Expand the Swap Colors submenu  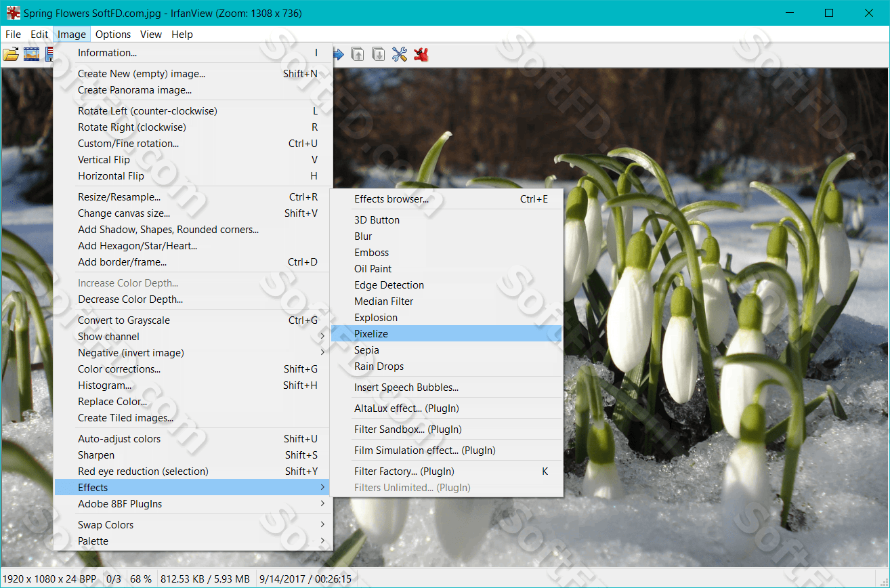point(193,525)
